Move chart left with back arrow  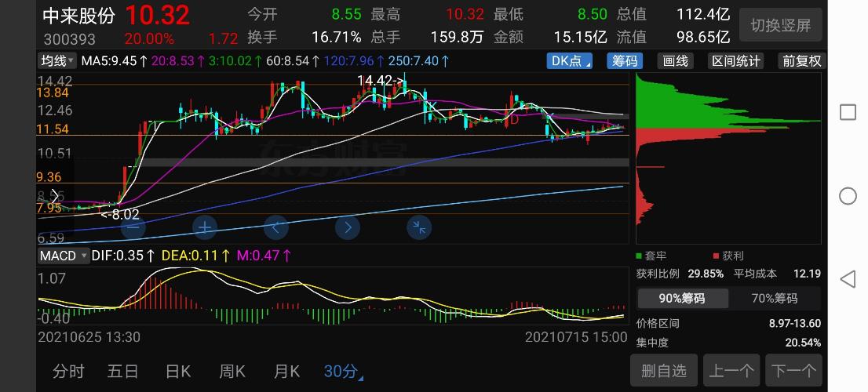[276, 227]
